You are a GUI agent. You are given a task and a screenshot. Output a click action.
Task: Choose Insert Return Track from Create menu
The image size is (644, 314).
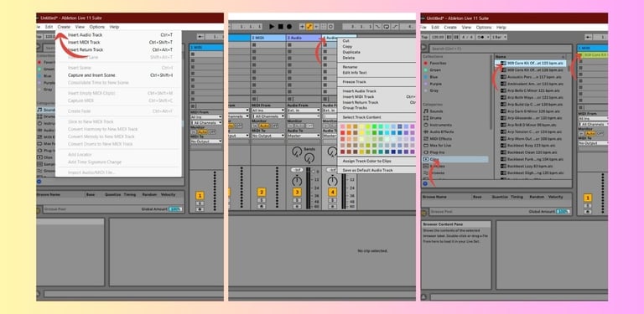tap(86, 49)
